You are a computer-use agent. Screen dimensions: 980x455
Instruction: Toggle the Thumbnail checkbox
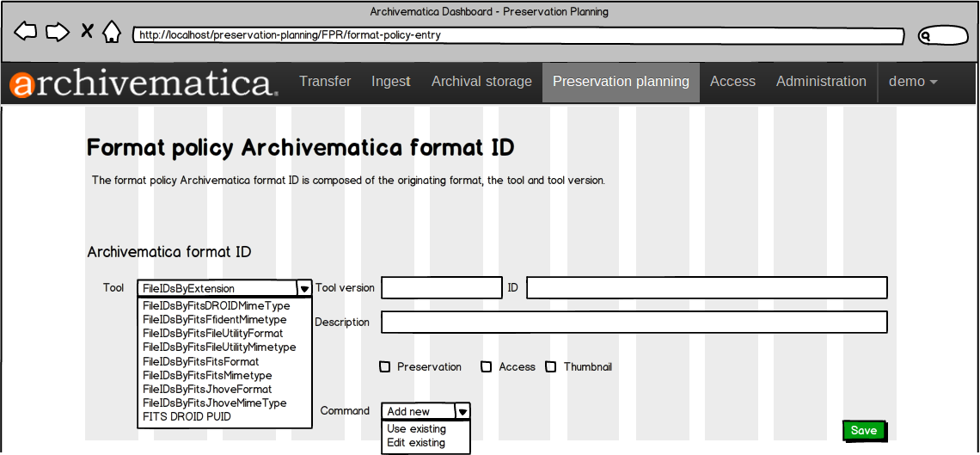(551, 367)
